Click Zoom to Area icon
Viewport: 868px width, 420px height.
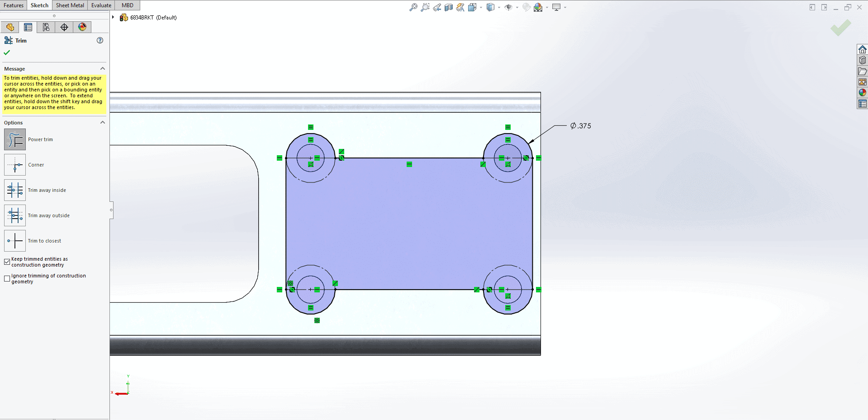(x=425, y=7)
